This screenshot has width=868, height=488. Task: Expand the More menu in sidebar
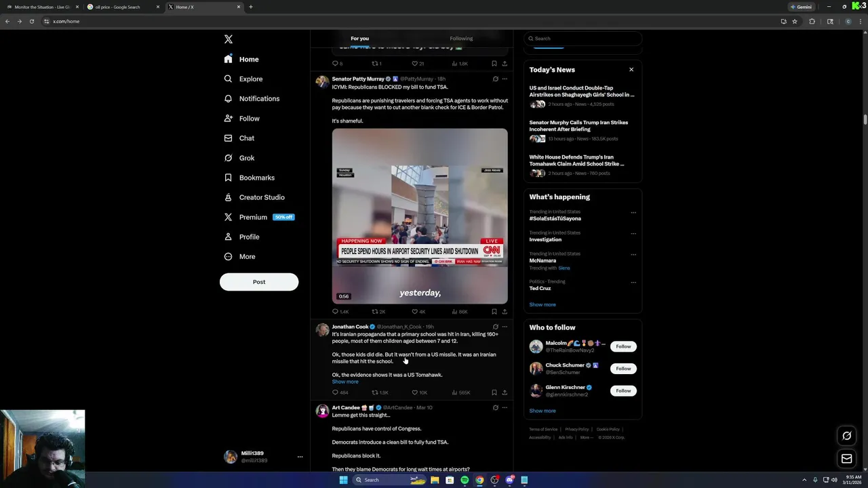point(239,256)
